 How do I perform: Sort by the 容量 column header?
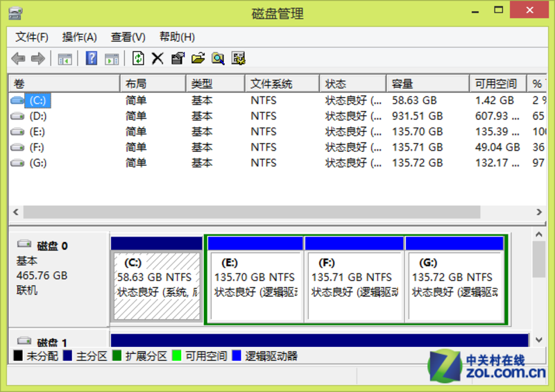pyautogui.click(x=428, y=84)
